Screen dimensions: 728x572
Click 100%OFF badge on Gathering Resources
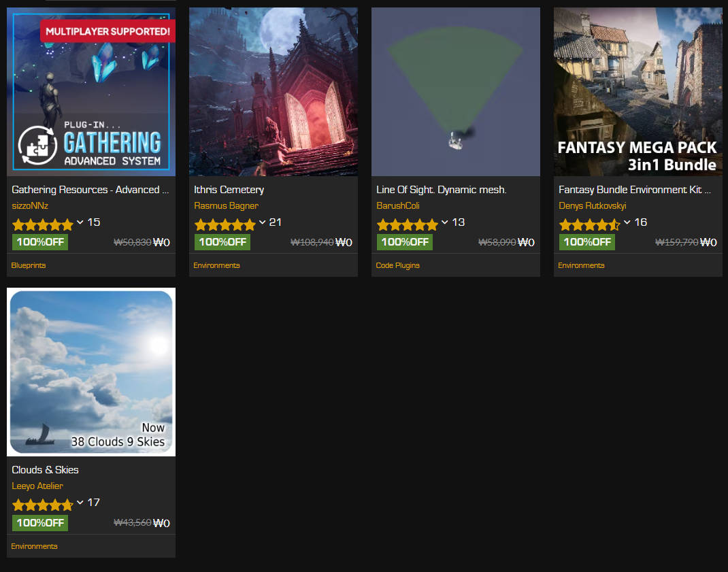pyautogui.click(x=40, y=242)
